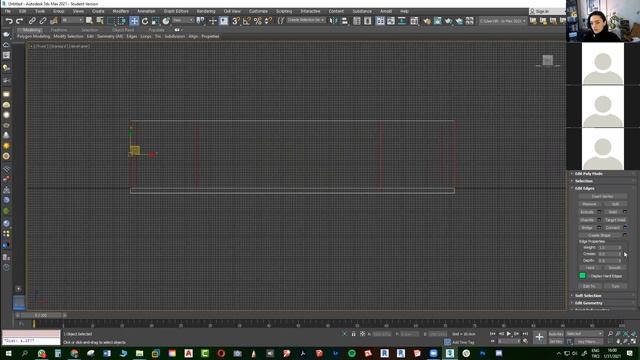Toggle the Percent Snap button
Image resolution: width=640 pixels, height=360 pixels.
(258, 21)
